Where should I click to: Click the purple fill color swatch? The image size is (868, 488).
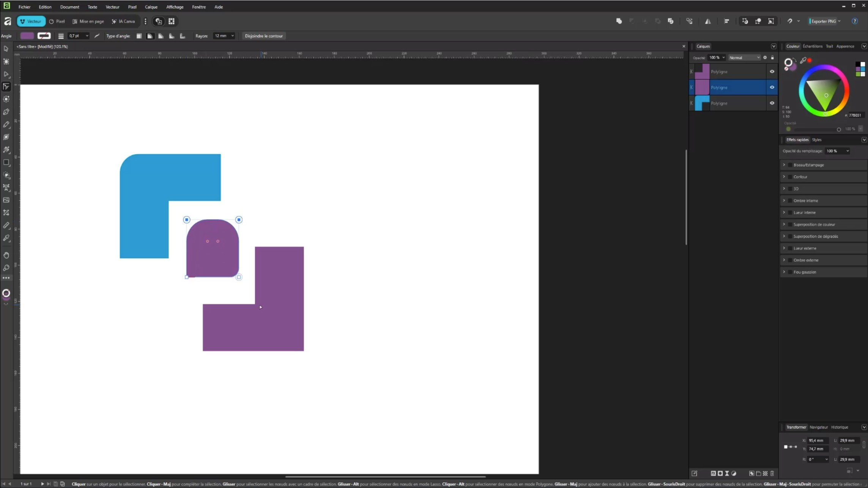tap(27, 36)
